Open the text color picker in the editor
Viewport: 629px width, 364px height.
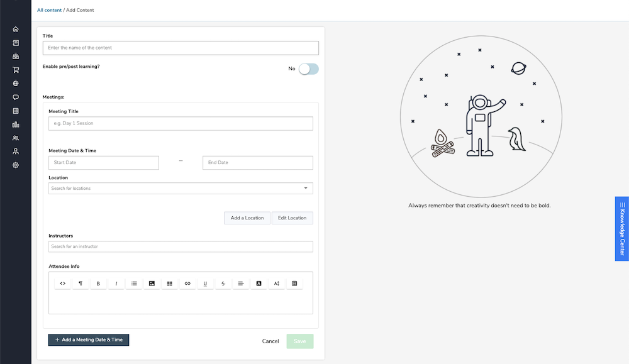[259, 283]
